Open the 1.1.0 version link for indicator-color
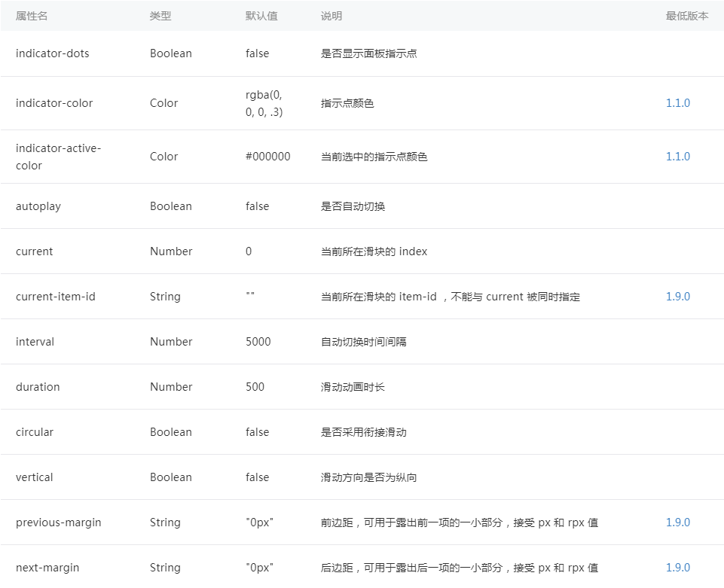Screen dimensions: 724x588 click(x=677, y=103)
